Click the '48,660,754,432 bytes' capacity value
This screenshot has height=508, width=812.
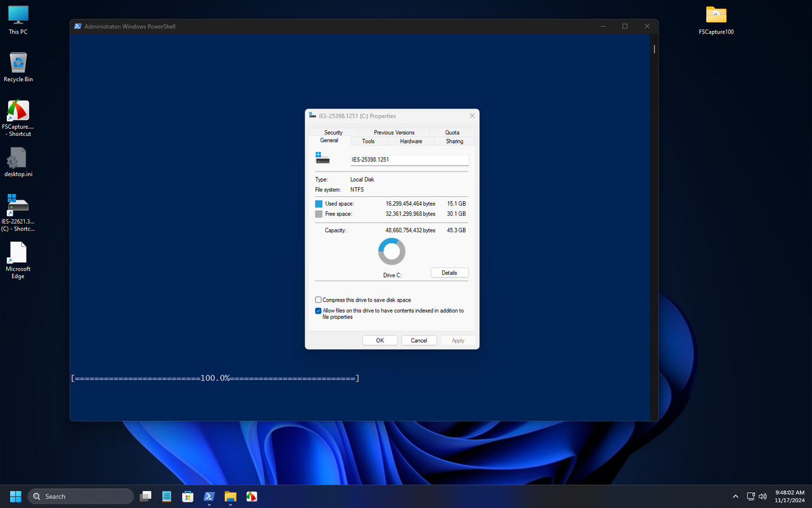point(410,230)
